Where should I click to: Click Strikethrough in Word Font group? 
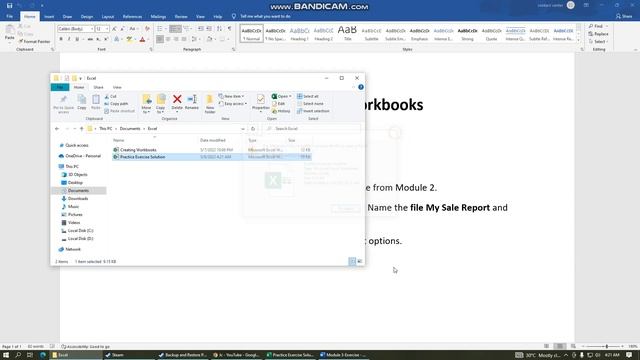(x=90, y=39)
